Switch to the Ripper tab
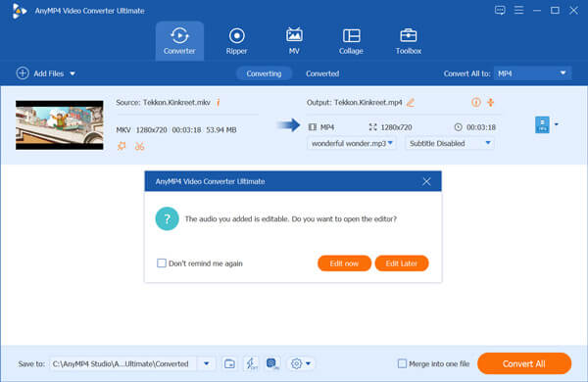 pos(236,41)
